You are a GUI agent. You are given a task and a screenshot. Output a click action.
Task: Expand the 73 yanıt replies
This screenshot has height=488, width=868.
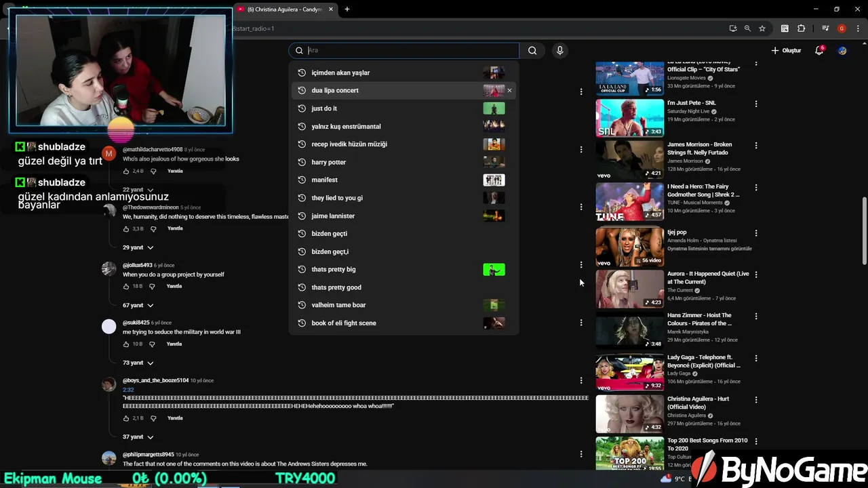138,363
